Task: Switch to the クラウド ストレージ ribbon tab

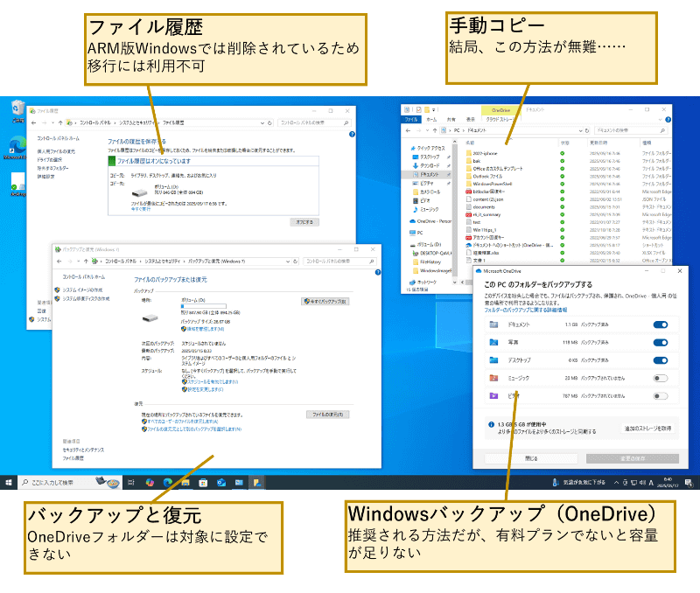Action: (x=500, y=120)
